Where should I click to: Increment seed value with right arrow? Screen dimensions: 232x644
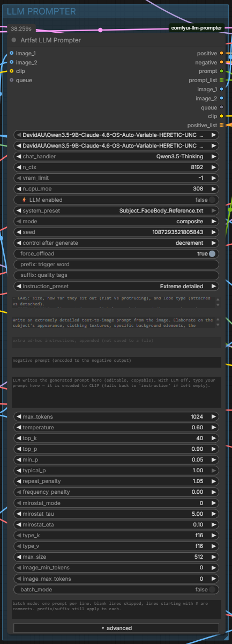214,232
